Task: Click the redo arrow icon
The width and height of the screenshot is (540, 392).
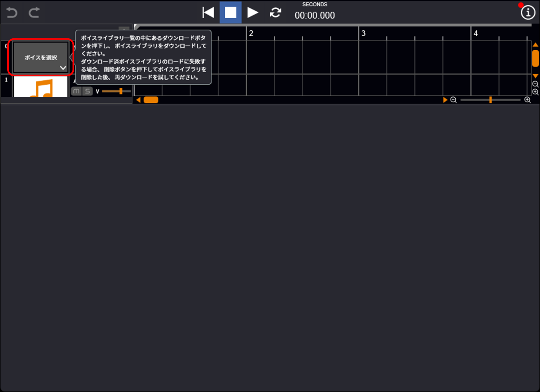Action: (34, 13)
